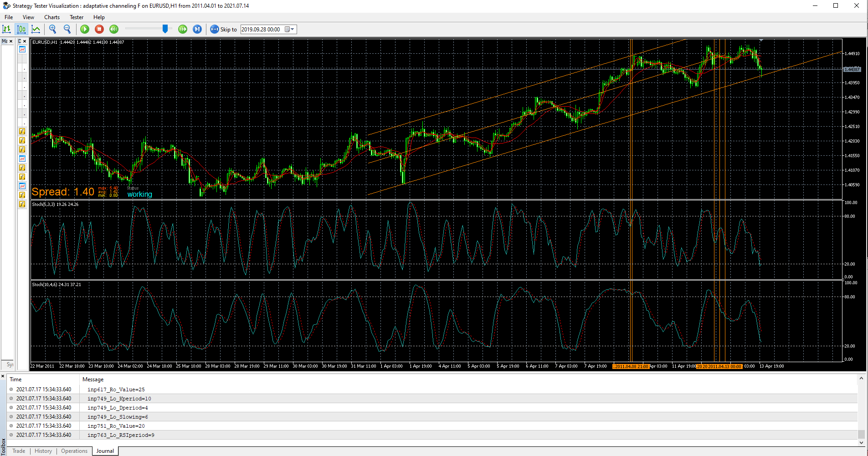The height and width of the screenshot is (456, 868).
Task: Select journal row inp749_Lo_Dperiod=4
Action: tap(433, 408)
